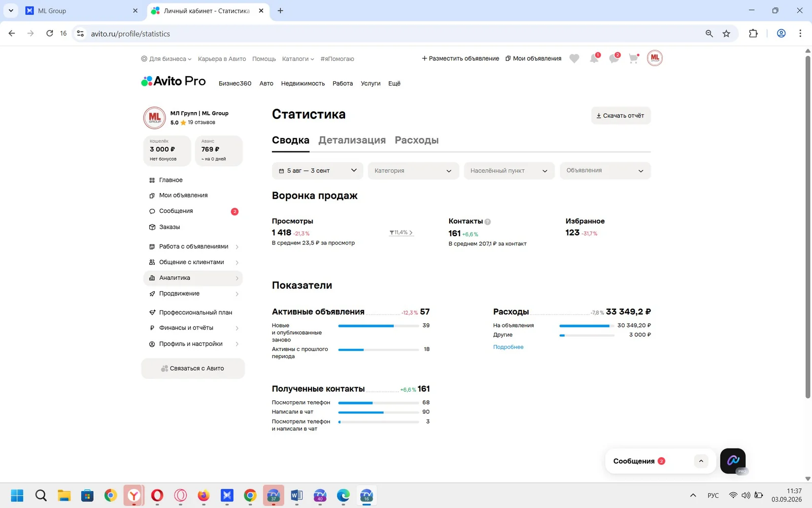Screen dimensions: 812x508
Task: Launch Yandex Browser from taskbar
Action: click(x=134, y=495)
